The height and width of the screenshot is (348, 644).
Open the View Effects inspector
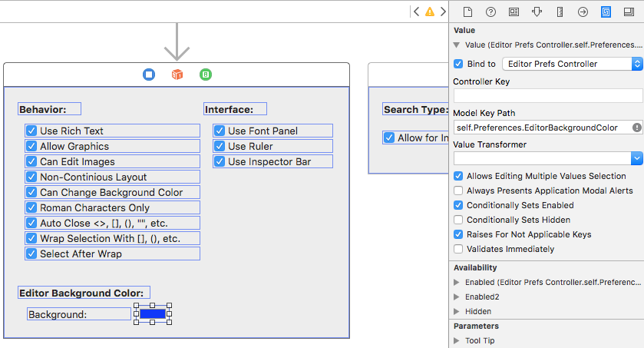tap(629, 12)
